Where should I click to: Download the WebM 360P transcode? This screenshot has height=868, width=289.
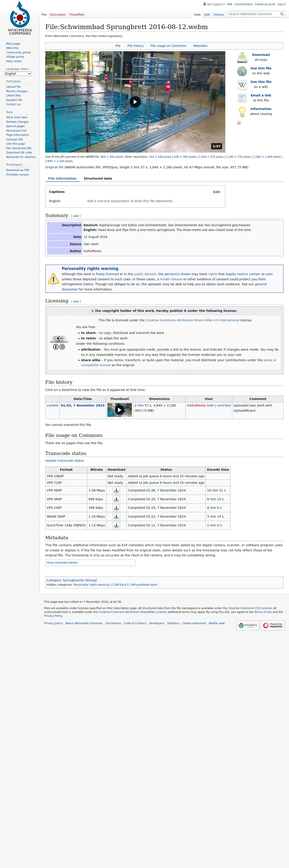point(116,516)
